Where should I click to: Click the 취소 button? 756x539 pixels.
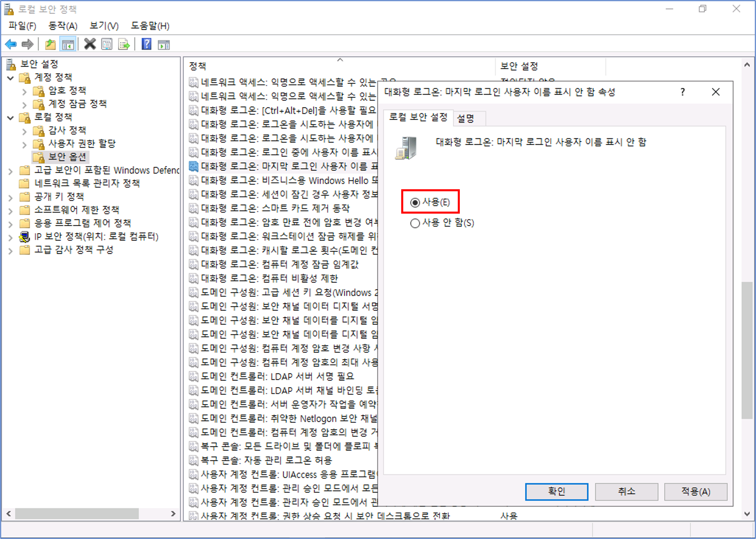[x=626, y=491]
